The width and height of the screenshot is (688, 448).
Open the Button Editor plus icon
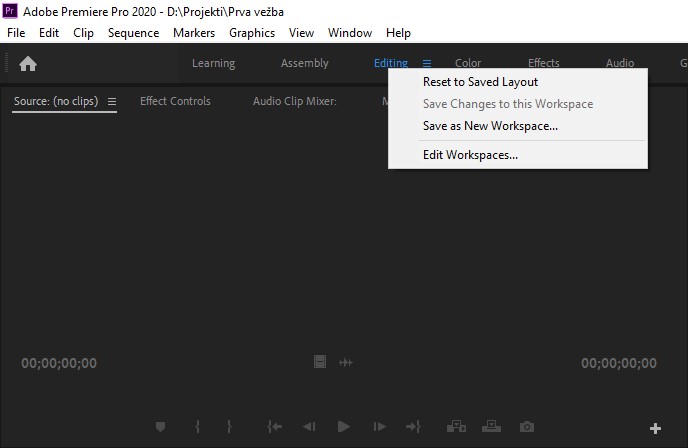pos(655,428)
